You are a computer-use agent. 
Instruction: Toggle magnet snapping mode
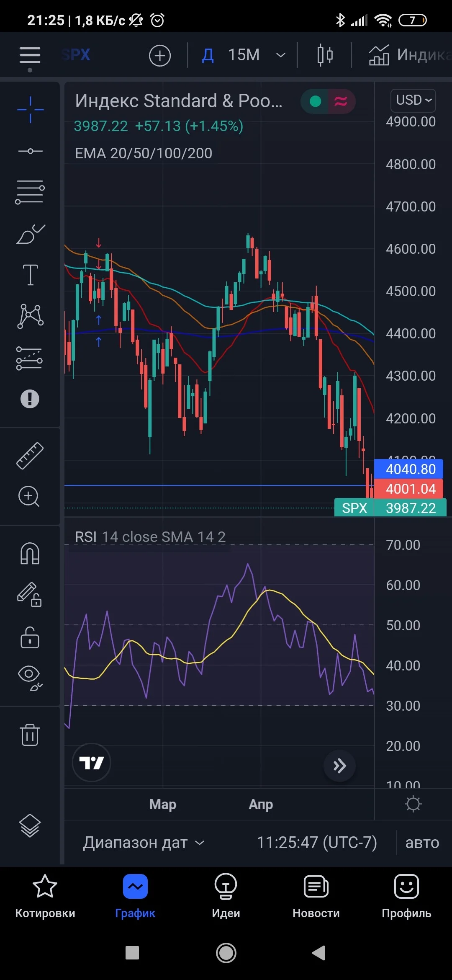coord(30,553)
